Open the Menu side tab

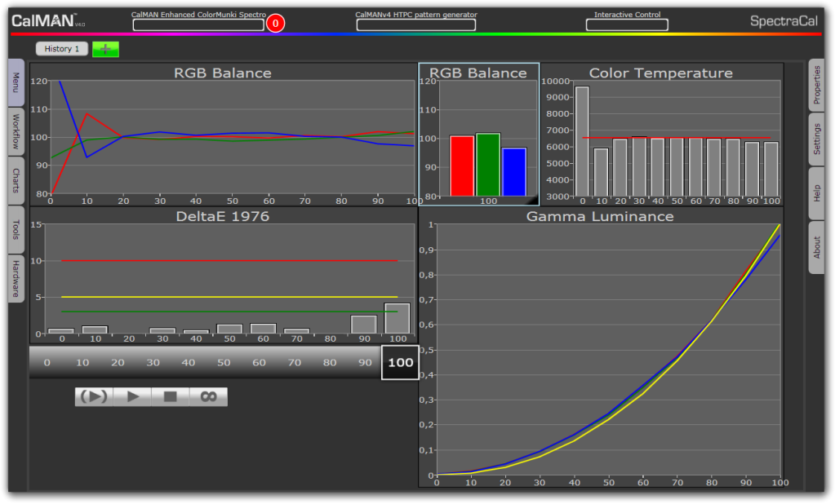click(x=16, y=82)
